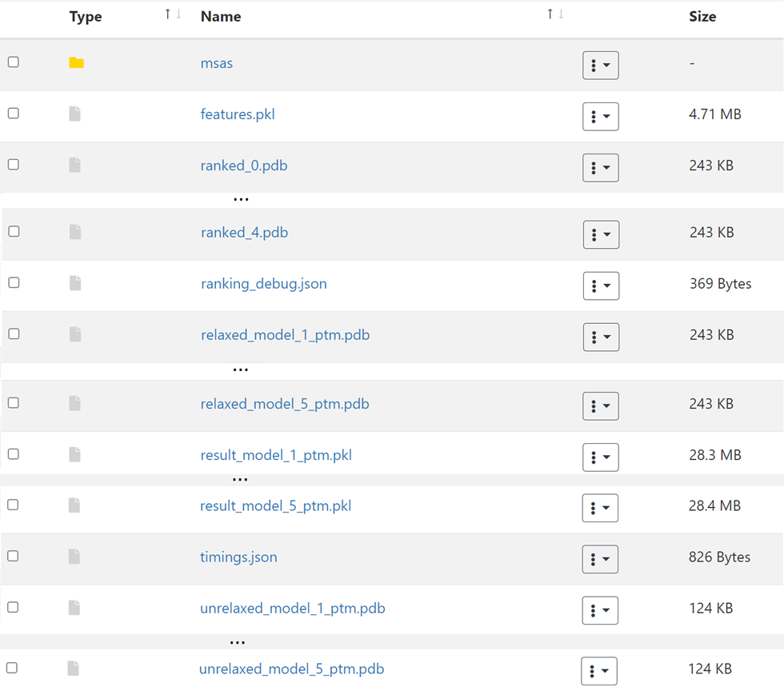Open actions dropdown for features.pkl
The width and height of the screenshot is (784, 691).
click(x=600, y=117)
